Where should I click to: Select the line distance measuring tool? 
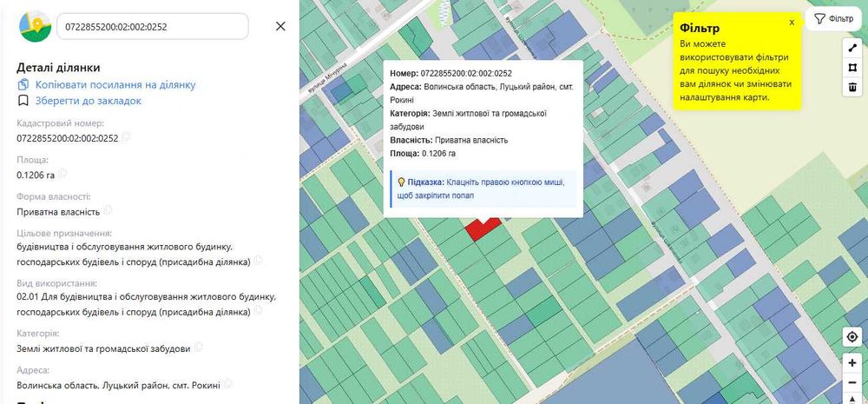tap(852, 48)
